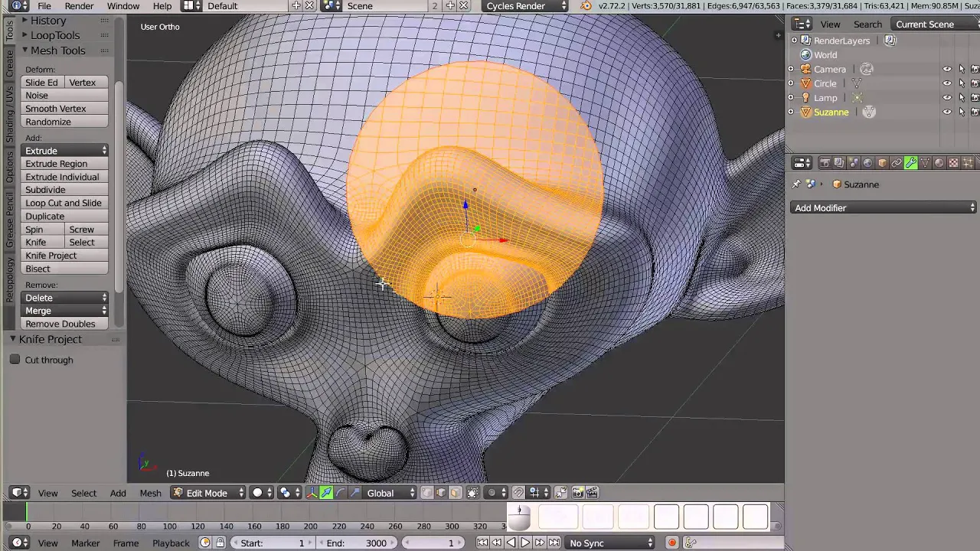
Task: Click the pin icon beside Suzanne breadcrumb
Action: click(796, 184)
